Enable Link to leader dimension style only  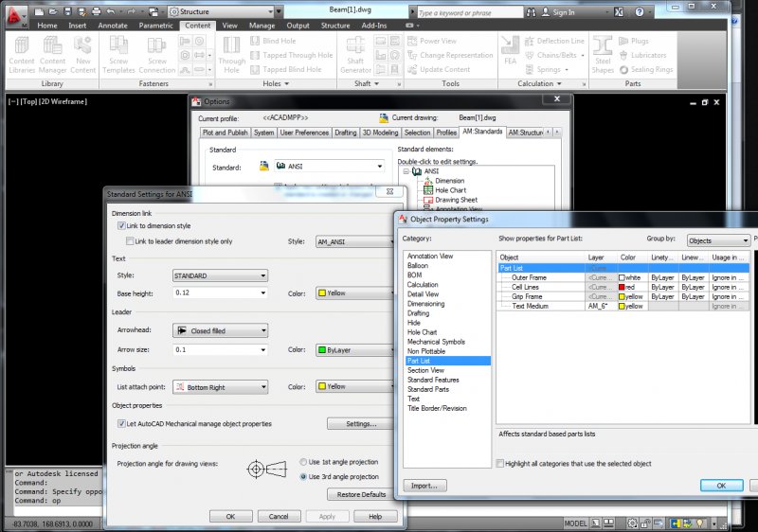[130, 240]
